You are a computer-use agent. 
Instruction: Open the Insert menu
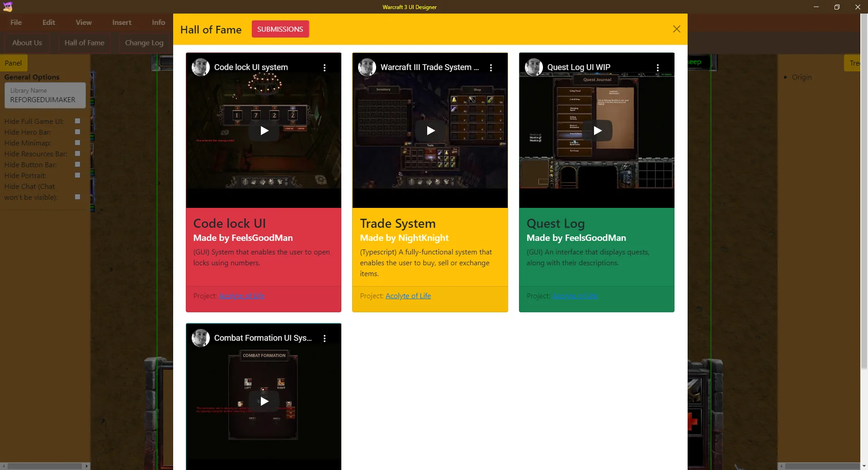point(122,23)
